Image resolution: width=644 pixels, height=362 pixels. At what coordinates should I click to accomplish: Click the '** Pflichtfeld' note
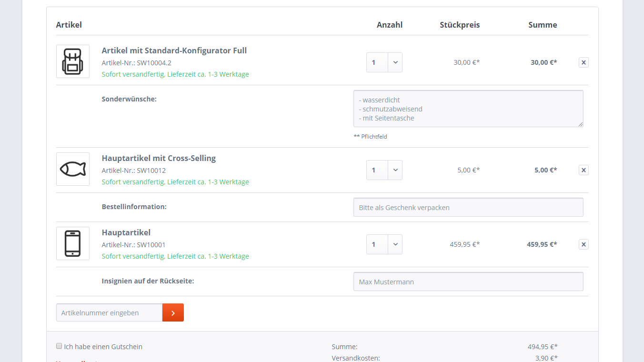click(371, 137)
